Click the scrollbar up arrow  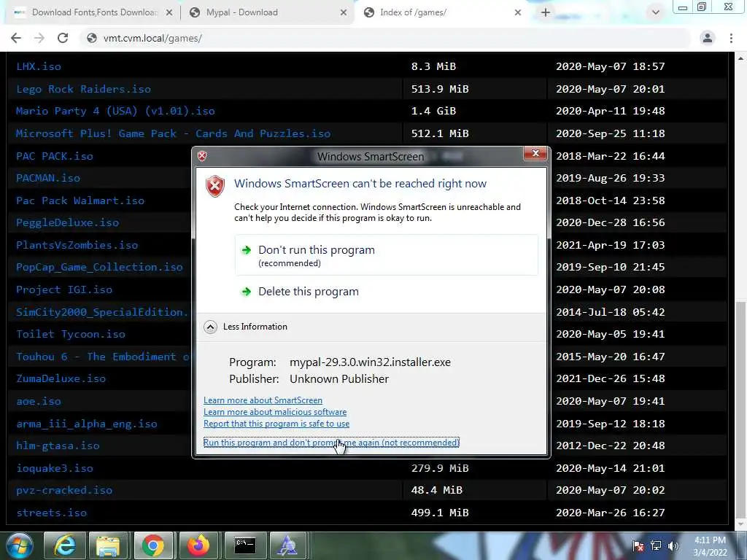coord(741,58)
